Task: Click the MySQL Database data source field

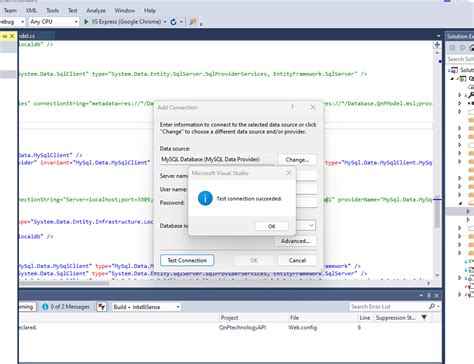Action: pos(217,159)
